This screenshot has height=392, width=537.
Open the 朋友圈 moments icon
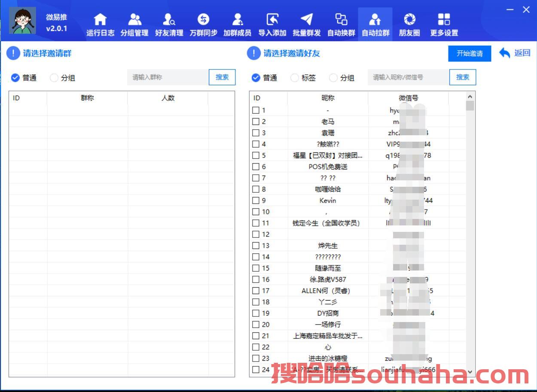[409, 20]
